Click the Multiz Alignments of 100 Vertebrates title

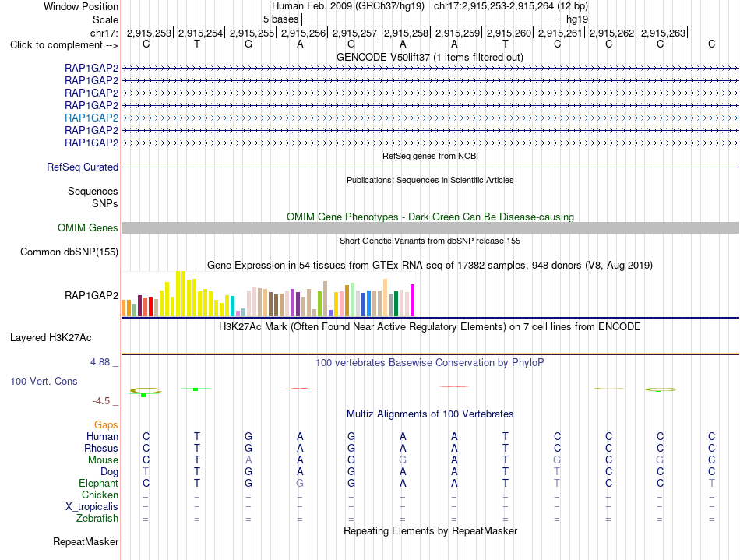point(430,414)
